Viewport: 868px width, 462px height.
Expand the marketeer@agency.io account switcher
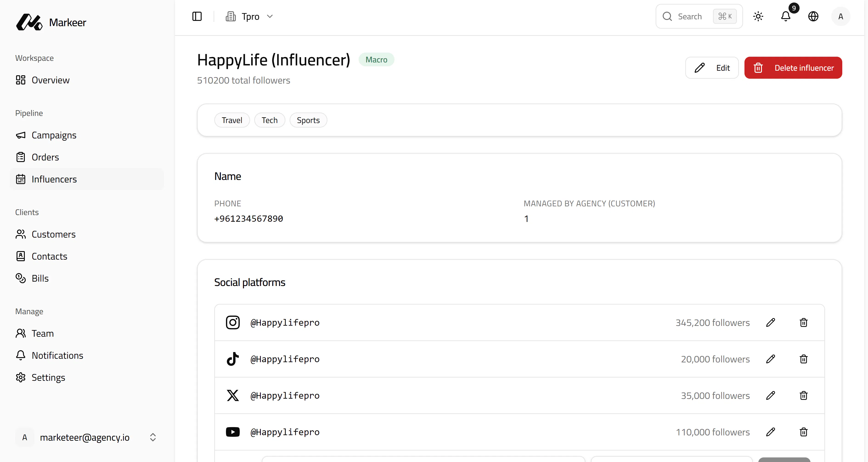pos(87,437)
